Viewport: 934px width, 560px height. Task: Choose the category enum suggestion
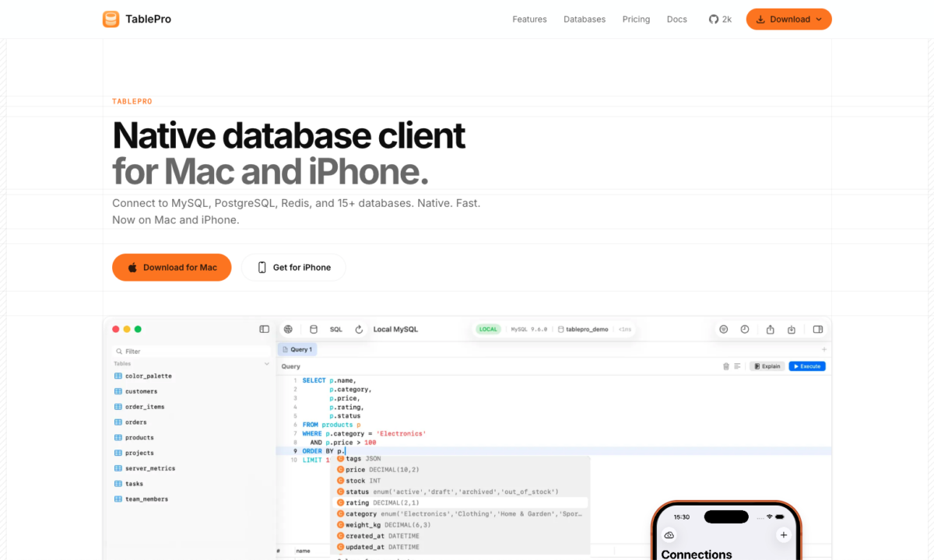coord(461,514)
